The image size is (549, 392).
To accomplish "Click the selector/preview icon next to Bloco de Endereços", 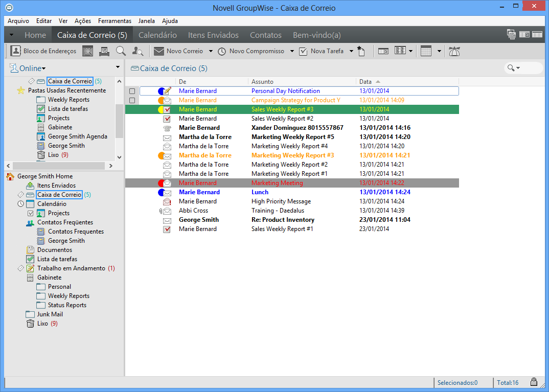I will (x=87, y=52).
